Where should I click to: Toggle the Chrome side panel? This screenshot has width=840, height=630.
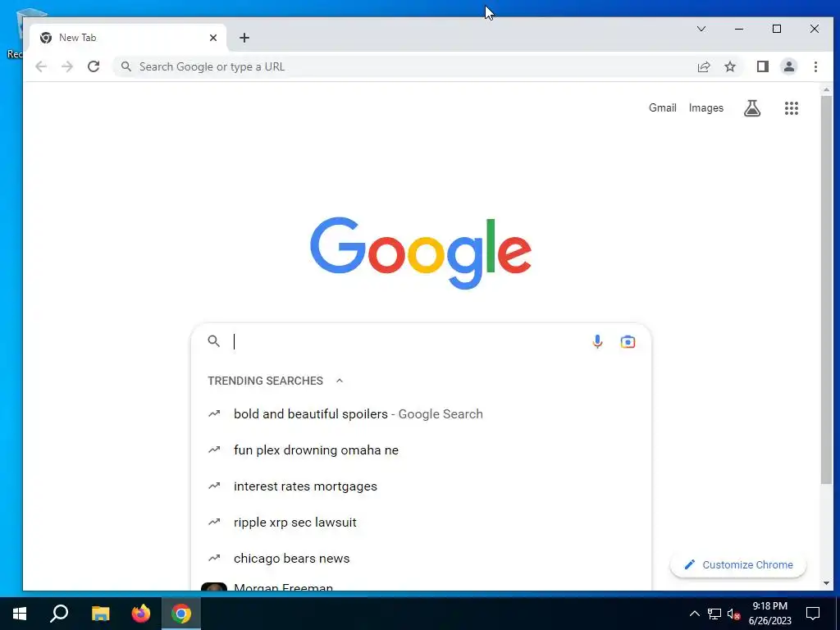point(763,67)
